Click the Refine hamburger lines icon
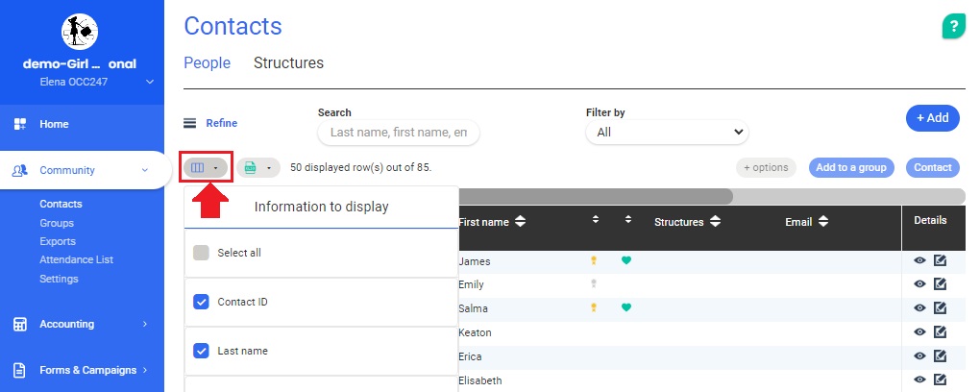This screenshot has height=392, width=980. point(189,123)
